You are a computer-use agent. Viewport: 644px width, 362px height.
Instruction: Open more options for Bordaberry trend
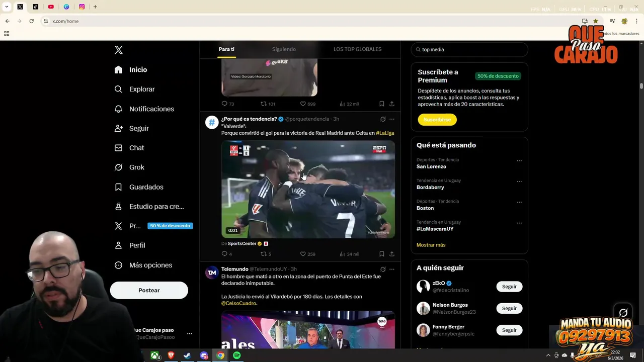point(519,182)
